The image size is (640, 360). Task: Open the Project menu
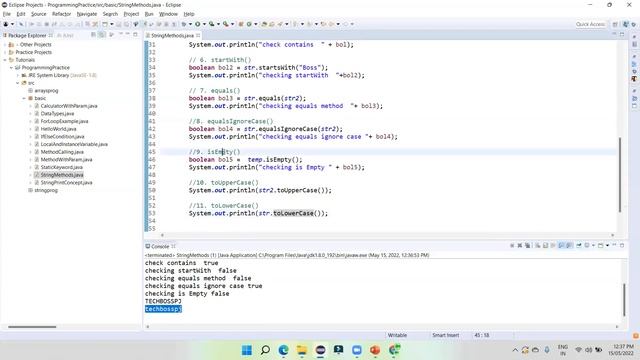pyautogui.click(x=131, y=14)
